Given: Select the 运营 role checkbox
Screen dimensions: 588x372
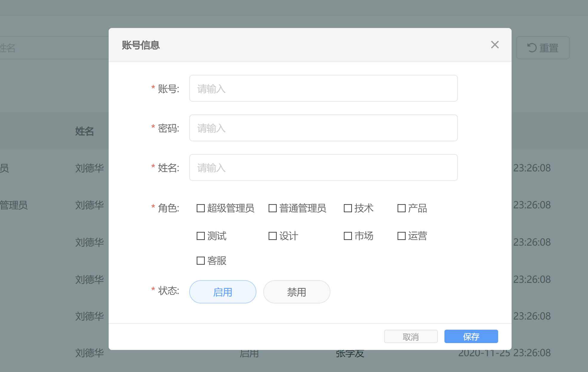Looking at the screenshot, I should (x=401, y=236).
